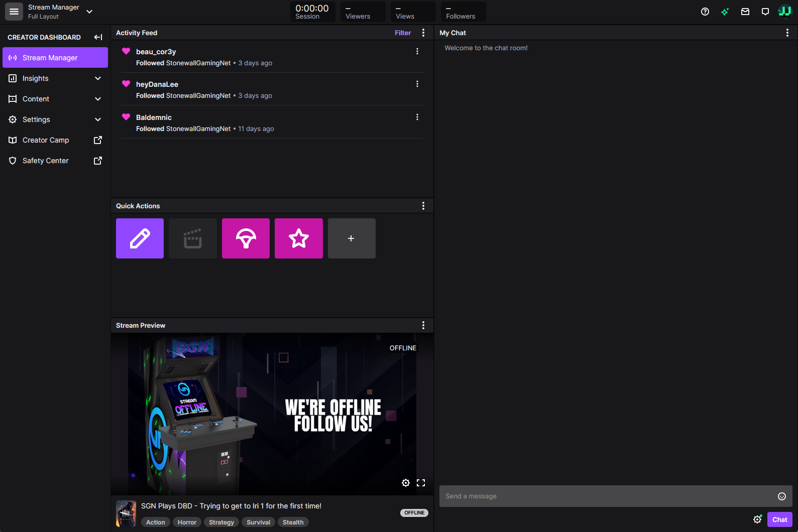Screen dimensions: 798x532
Task: Open the Help question mark icon
Action: (x=705, y=12)
